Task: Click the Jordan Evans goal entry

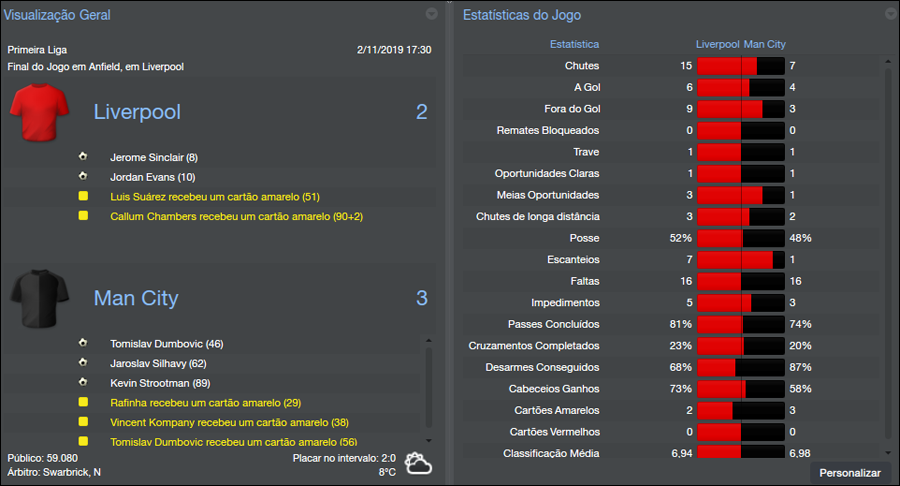Action: coord(152,177)
